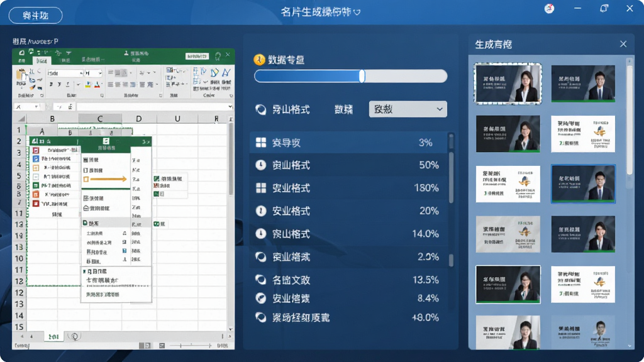Open the combo box above the percentage list

point(408,109)
